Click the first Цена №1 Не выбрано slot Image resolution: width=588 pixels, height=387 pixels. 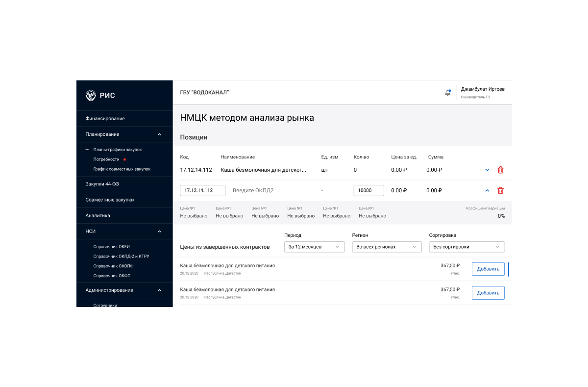(194, 212)
